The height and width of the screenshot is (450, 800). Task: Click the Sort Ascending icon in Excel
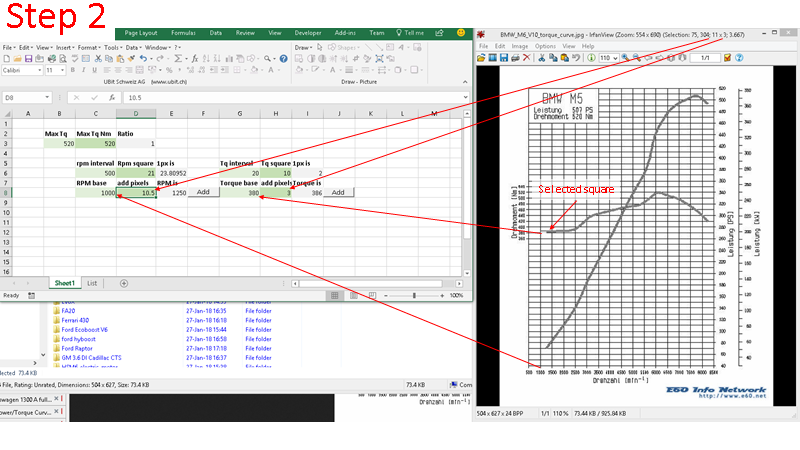206,59
